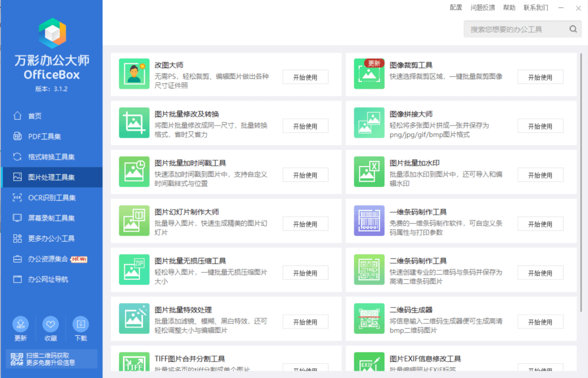Image resolution: width=588 pixels, height=378 pixels.
Task: Click the search magnifier icon
Action: pos(573,29)
